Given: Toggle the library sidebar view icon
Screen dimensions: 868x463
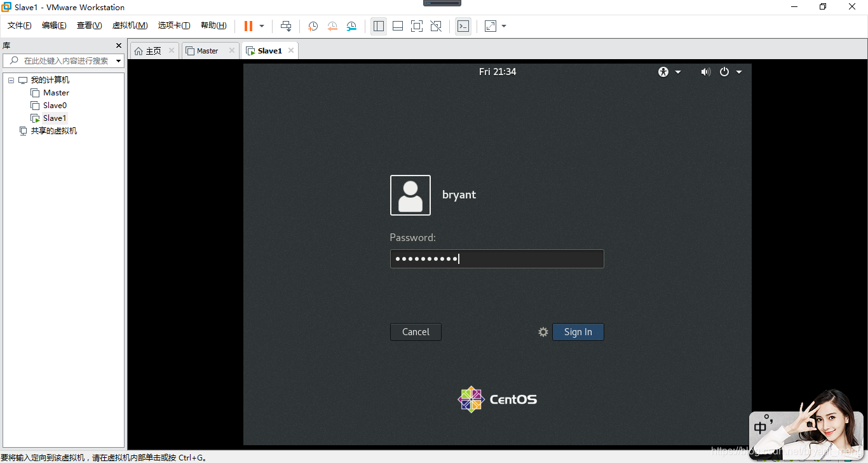Looking at the screenshot, I should point(379,26).
